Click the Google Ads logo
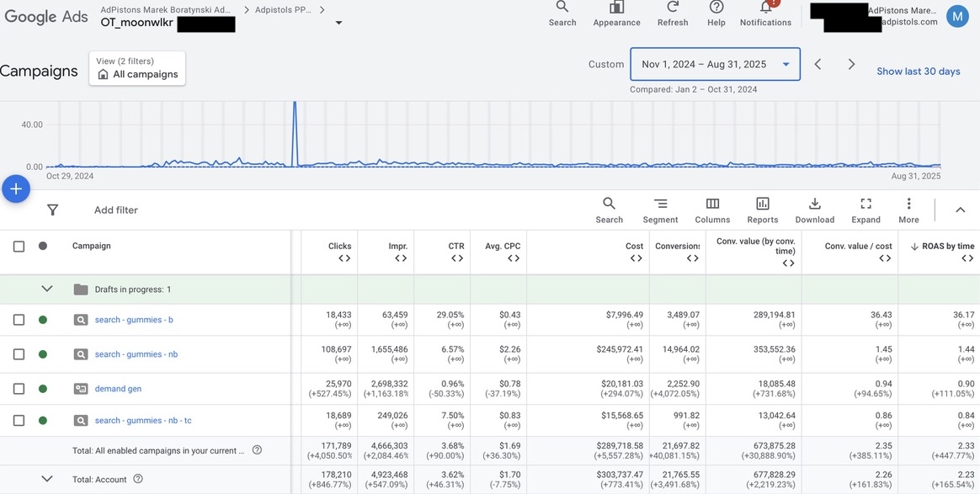980x494 pixels. click(x=46, y=17)
